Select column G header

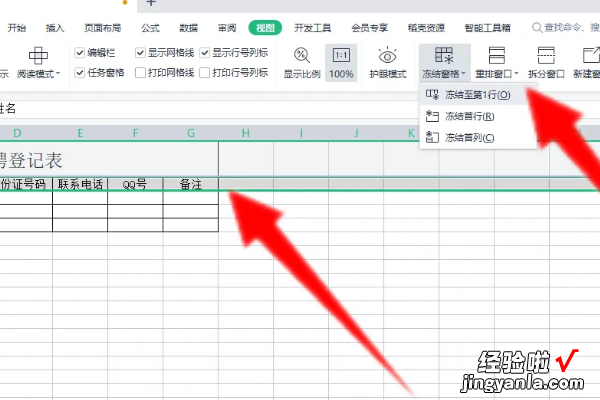point(191,133)
